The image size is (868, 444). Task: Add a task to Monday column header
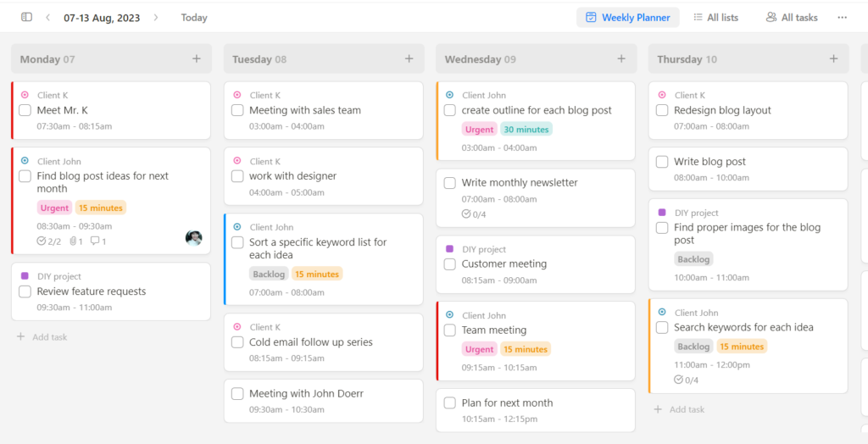197,58
